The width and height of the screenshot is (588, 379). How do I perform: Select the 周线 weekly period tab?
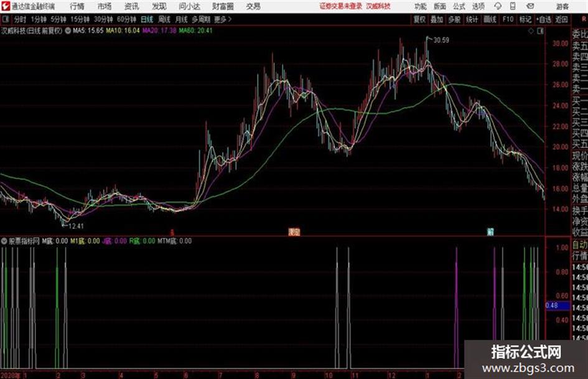(x=164, y=19)
